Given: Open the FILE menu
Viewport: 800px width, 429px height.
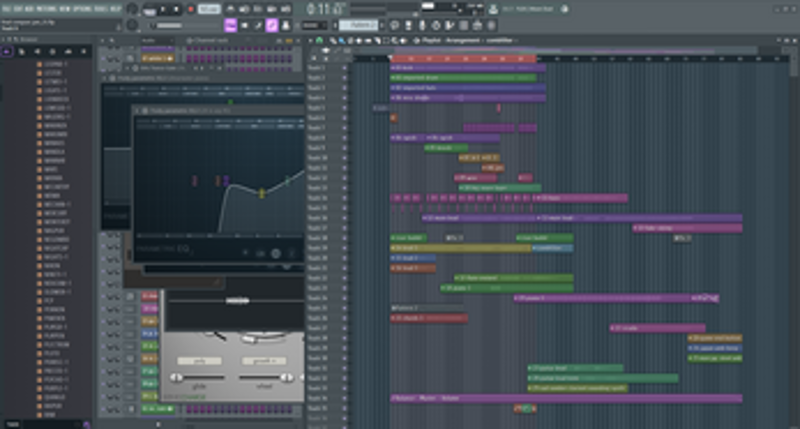Looking at the screenshot, I should pos(6,9).
